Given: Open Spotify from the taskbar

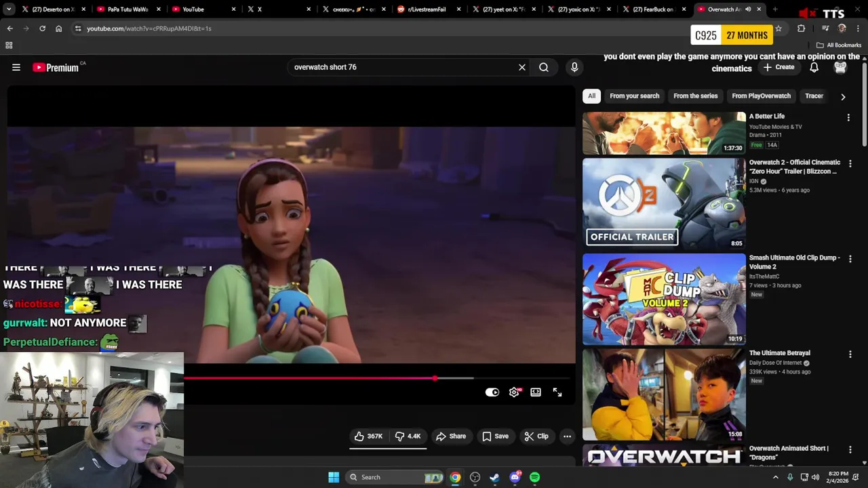Looking at the screenshot, I should pos(534,477).
